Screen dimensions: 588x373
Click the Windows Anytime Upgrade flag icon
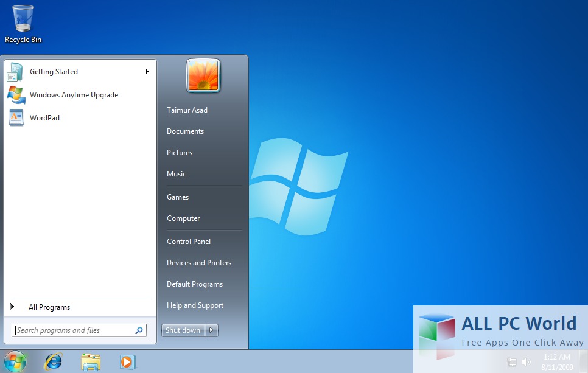click(16, 95)
